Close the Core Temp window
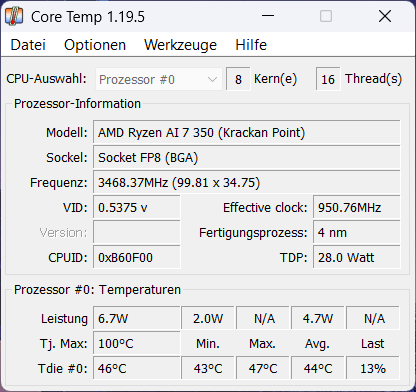 385,16
